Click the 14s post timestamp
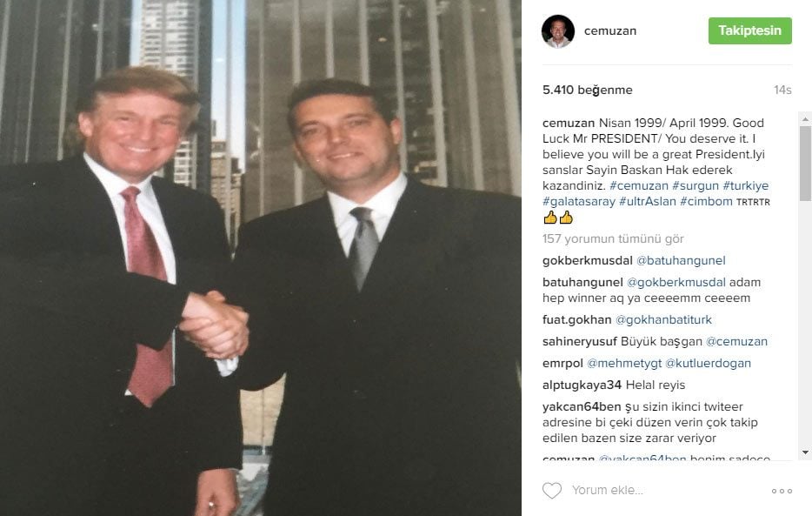This screenshot has width=812, height=516. 782,90
